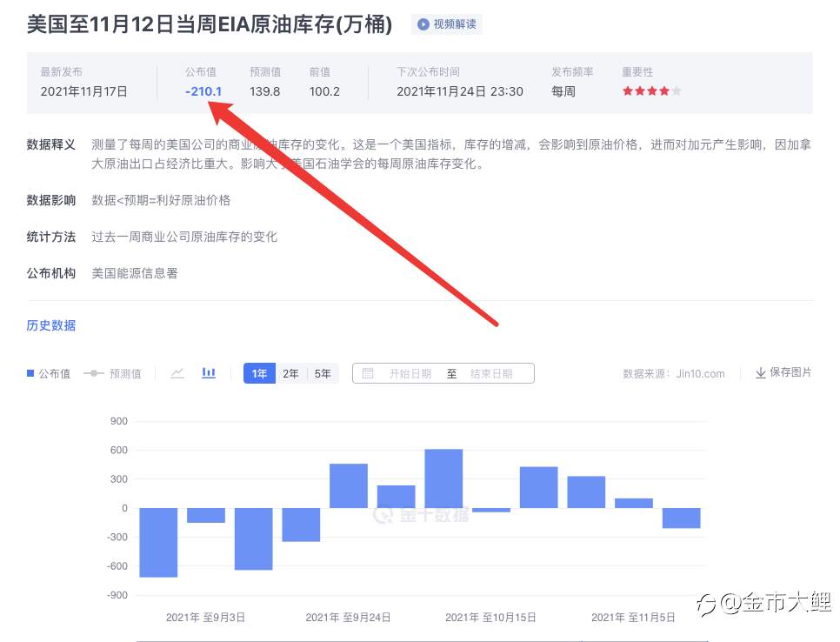Screen dimensions: 840x642
Task: Click the y-axis label 900
Action: point(119,421)
